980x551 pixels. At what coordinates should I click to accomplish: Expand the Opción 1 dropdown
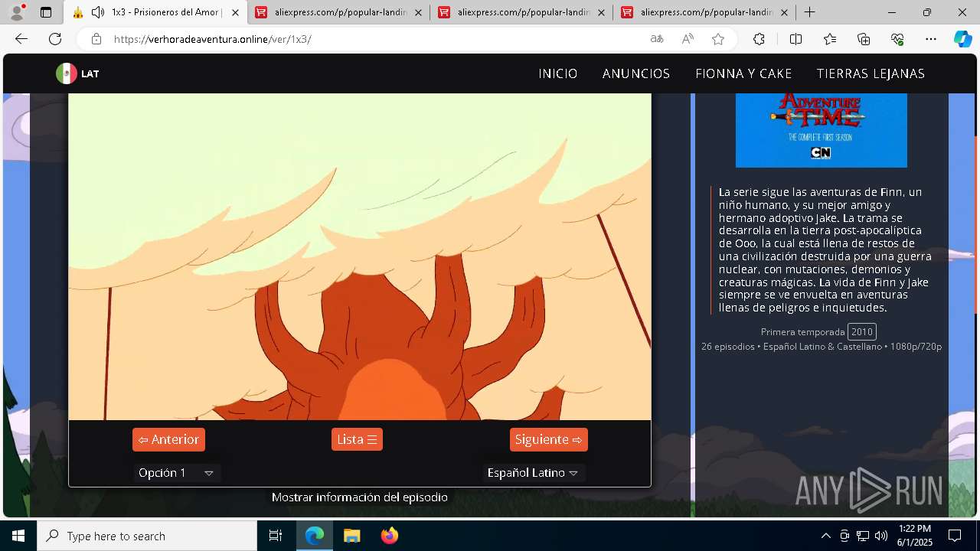point(177,473)
